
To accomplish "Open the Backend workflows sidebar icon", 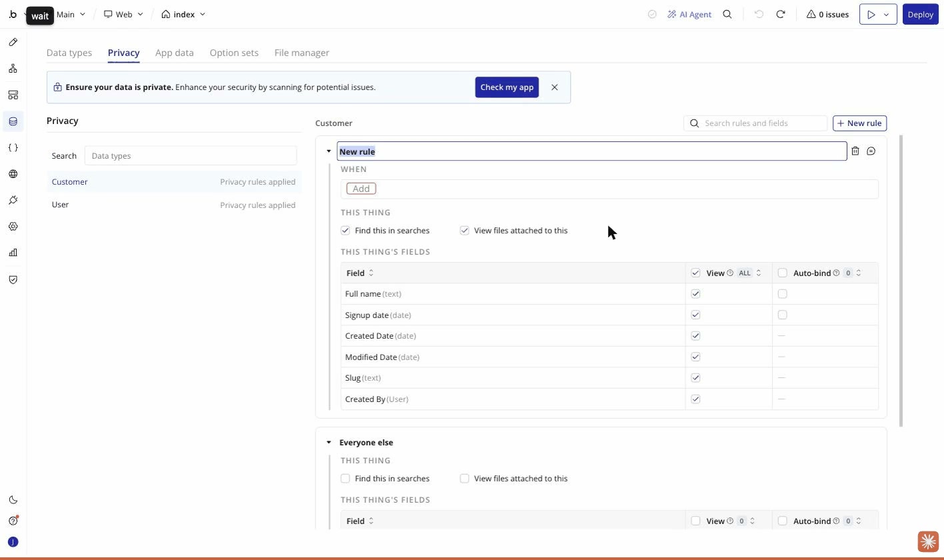I will (x=13, y=95).
